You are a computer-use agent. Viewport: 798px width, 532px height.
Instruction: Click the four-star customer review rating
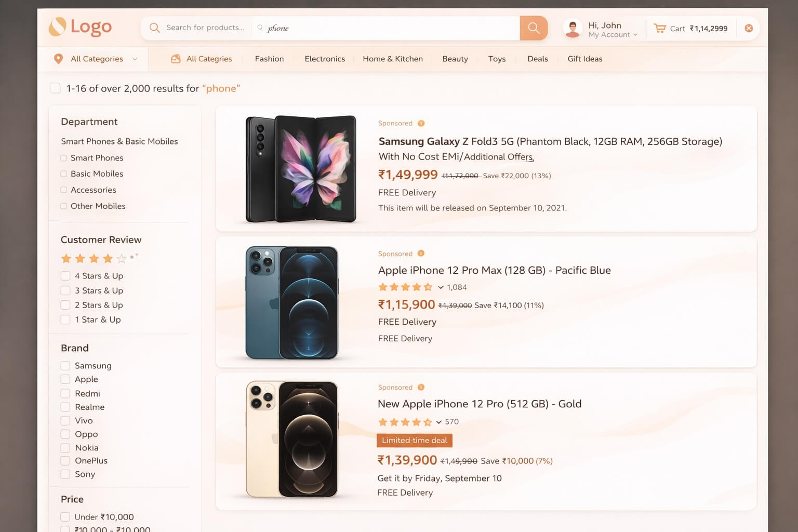(x=94, y=258)
